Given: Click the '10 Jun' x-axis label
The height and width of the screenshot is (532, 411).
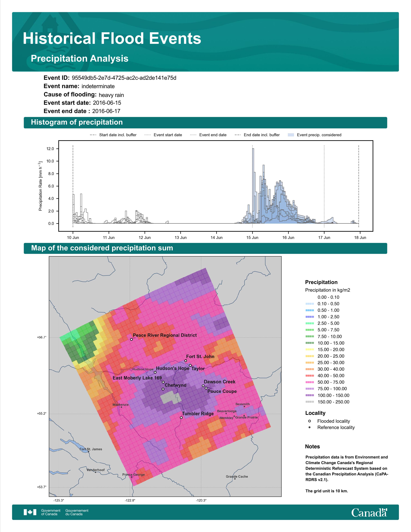Looking at the screenshot, I should pos(73,237).
